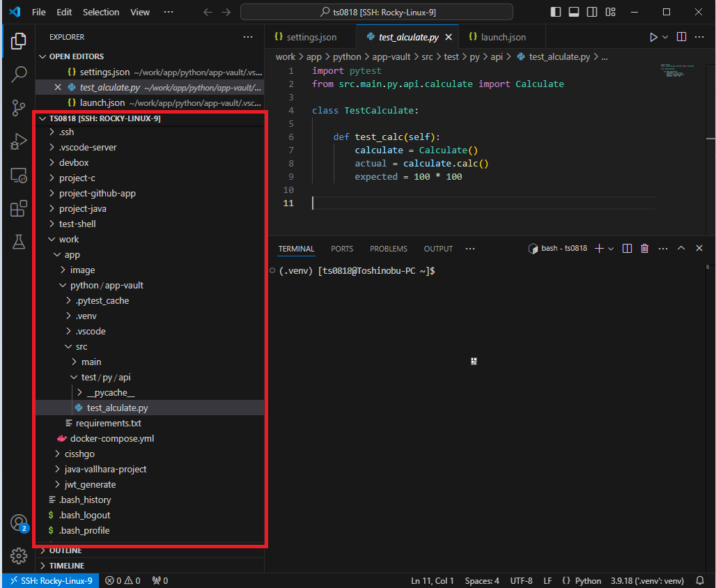Screen dimensions: 716x588
Task: Run the Python file with the play button
Action: pyautogui.click(x=653, y=37)
